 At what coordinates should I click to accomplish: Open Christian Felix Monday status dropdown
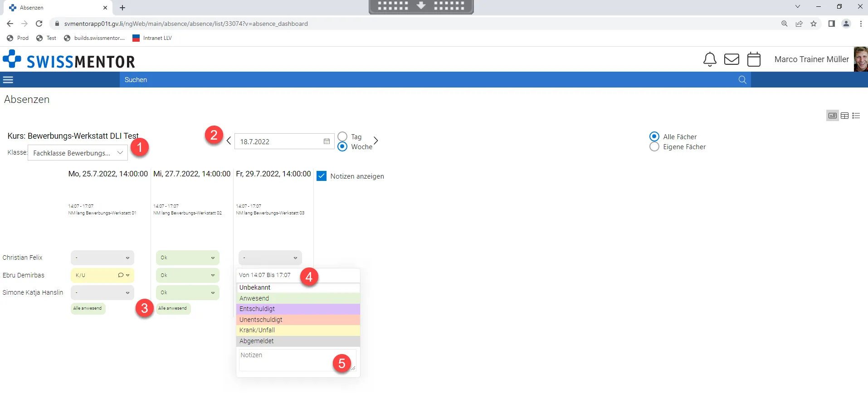click(x=102, y=258)
